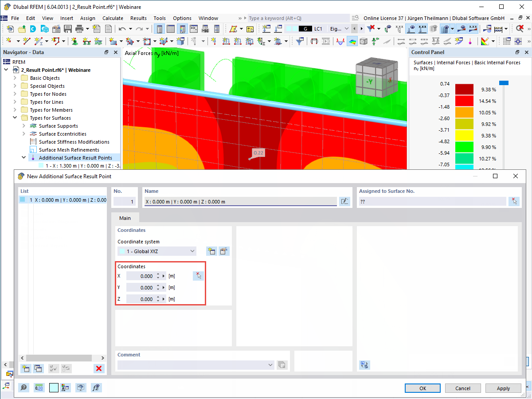Open the Calculate menu
532x399 pixels.
coord(113,18)
